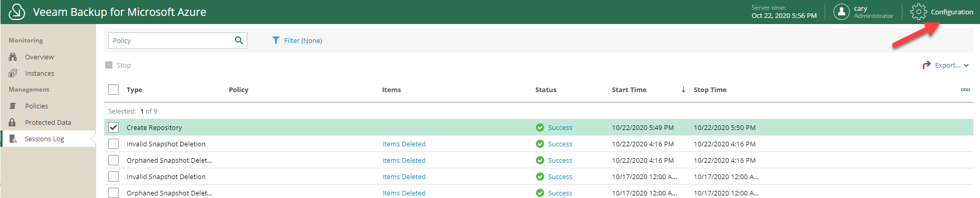Image resolution: width=980 pixels, height=198 pixels.
Task: Click the Stop button
Action: pos(118,65)
